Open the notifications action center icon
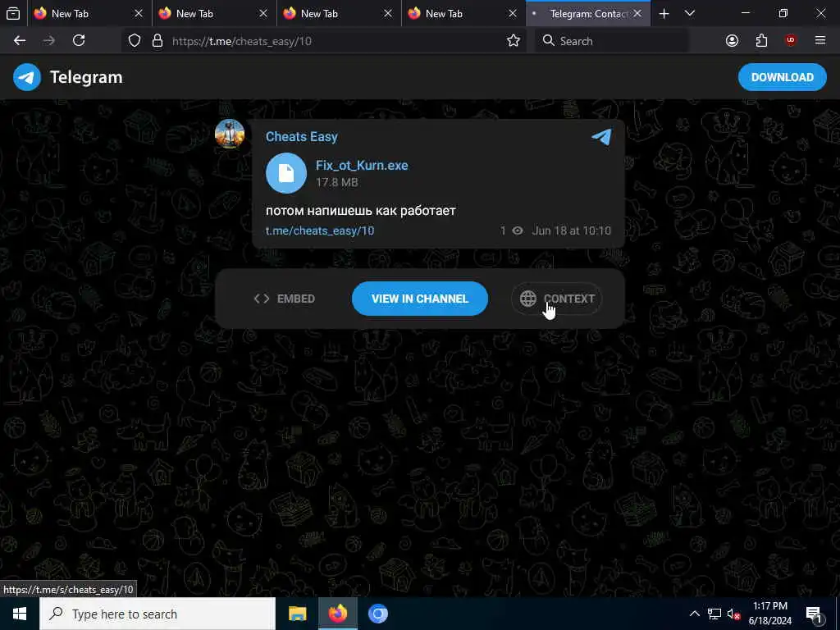840x630 pixels. pyautogui.click(x=814, y=614)
